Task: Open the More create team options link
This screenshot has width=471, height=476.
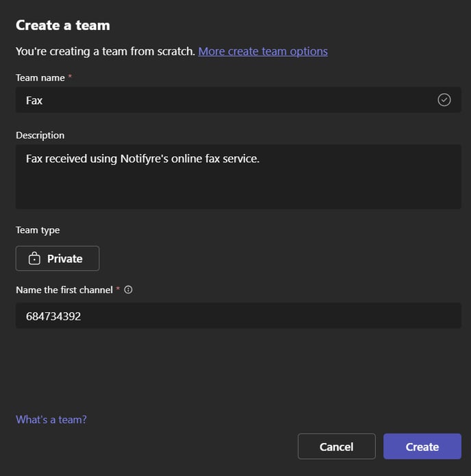Action: 263,51
